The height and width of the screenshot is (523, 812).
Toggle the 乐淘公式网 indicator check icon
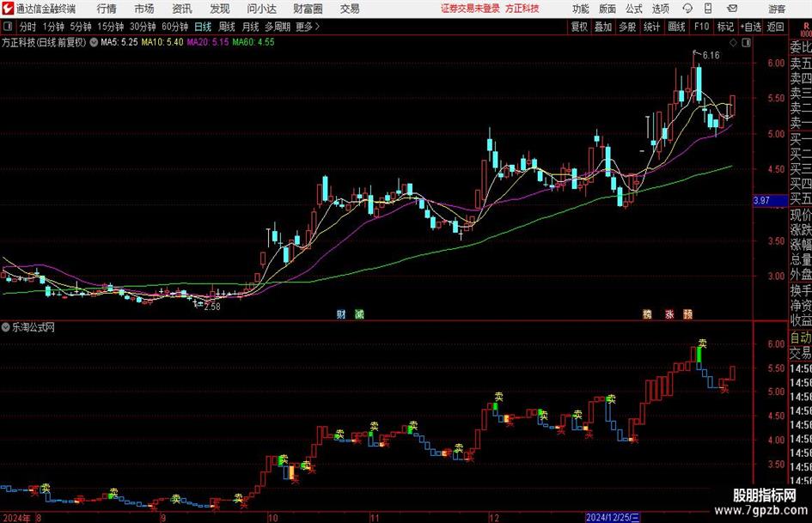pyautogui.click(x=6, y=327)
